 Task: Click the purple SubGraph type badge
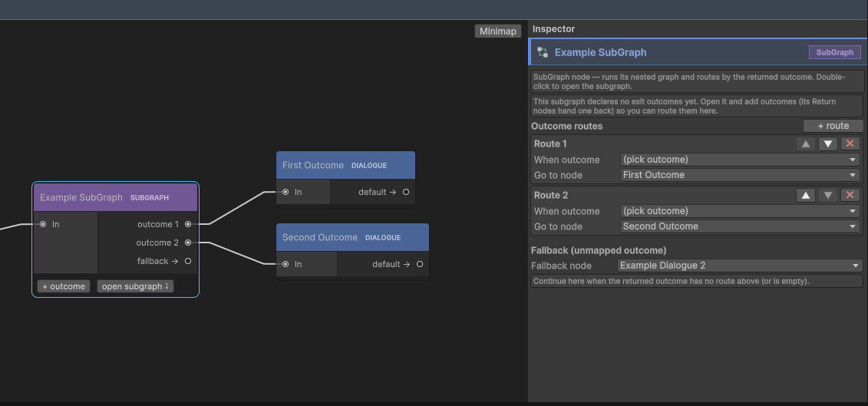pyautogui.click(x=835, y=53)
